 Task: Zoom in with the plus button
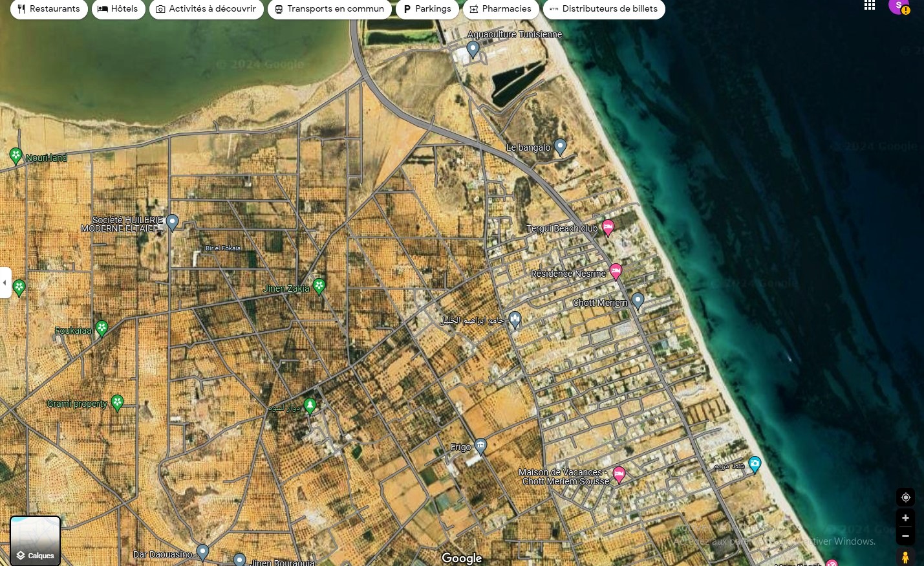coord(905,518)
